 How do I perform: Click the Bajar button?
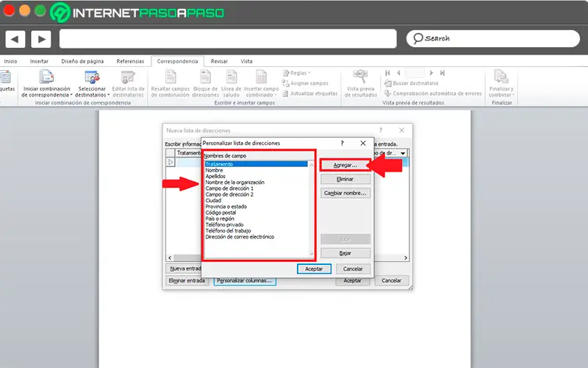pyautogui.click(x=345, y=253)
